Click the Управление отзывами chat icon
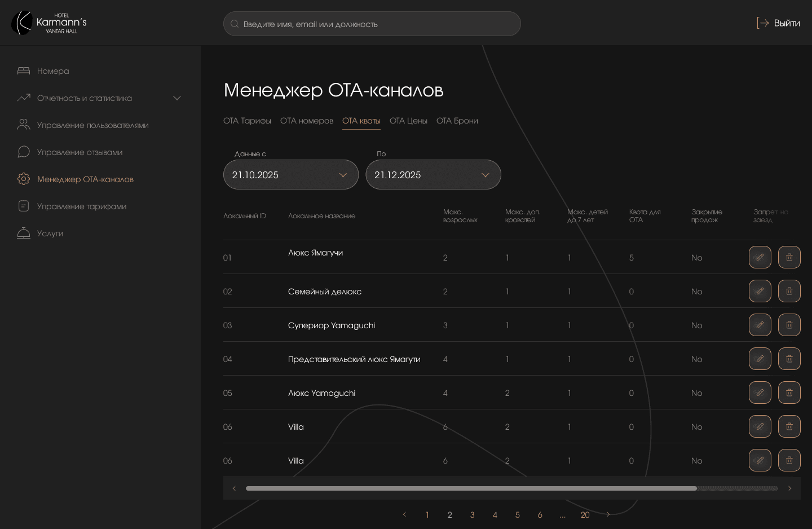Viewport: 812px width, 529px height. [23, 152]
